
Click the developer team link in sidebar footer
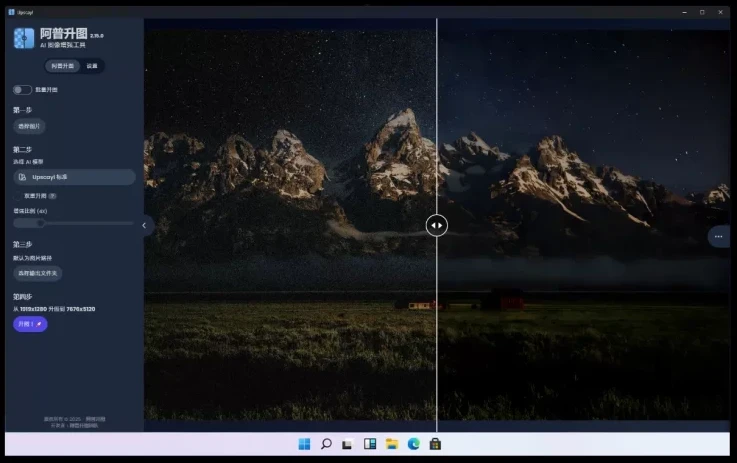click(x=84, y=425)
